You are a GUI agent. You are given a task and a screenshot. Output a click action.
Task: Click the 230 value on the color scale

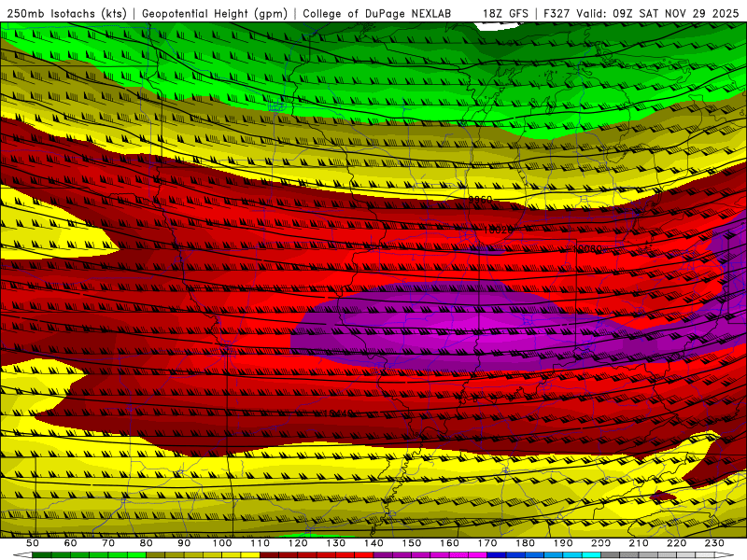(x=714, y=543)
